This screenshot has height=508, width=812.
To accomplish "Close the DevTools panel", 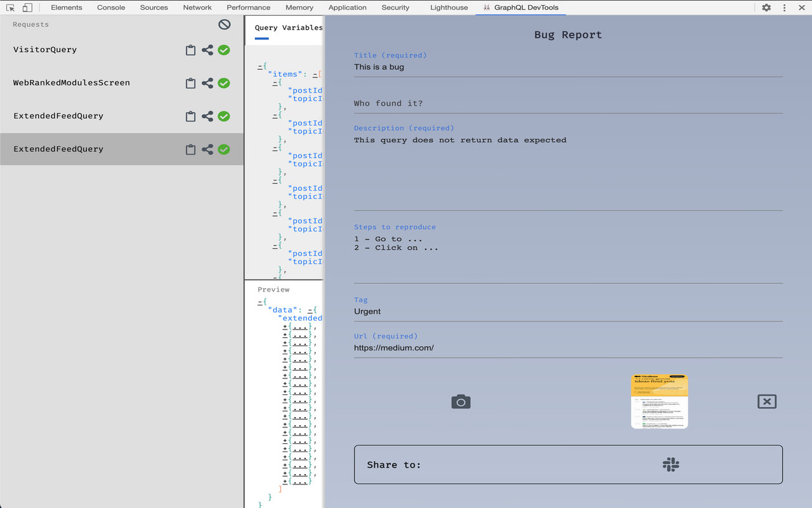I will [x=802, y=8].
